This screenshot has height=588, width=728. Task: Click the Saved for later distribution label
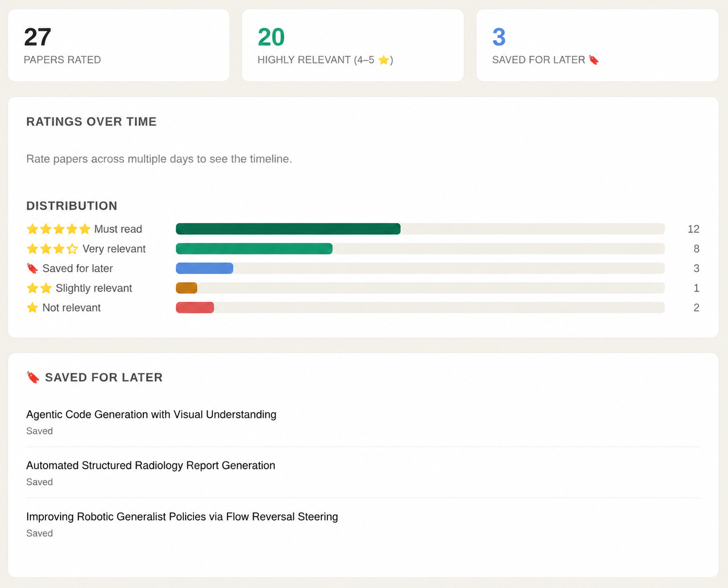78,268
